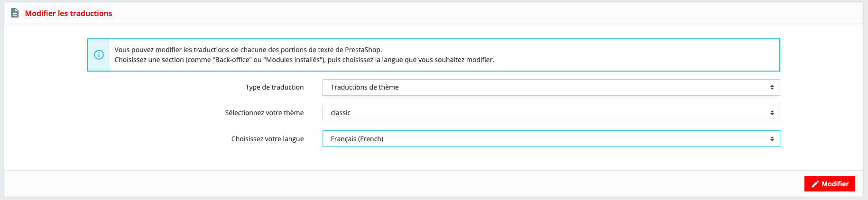
Task: Click the Sélectionnez votre thème label
Action: click(x=264, y=113)
